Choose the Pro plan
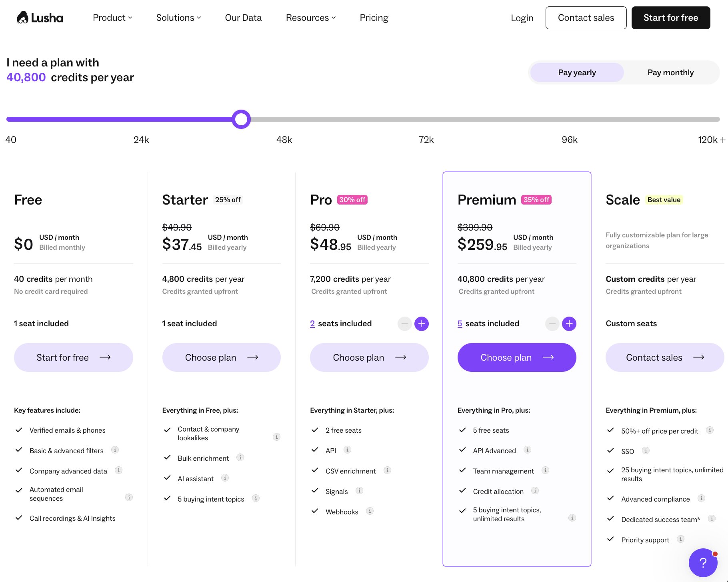Image resolution: width=728 pixels, height=582 pixels. pos(369,357)
